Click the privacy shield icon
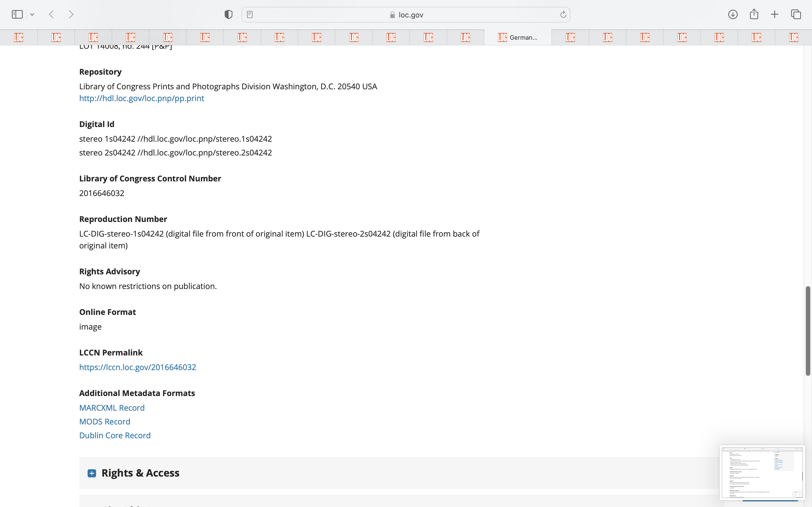The width and height of the screenshot is (812, 507). pos(228,14)
